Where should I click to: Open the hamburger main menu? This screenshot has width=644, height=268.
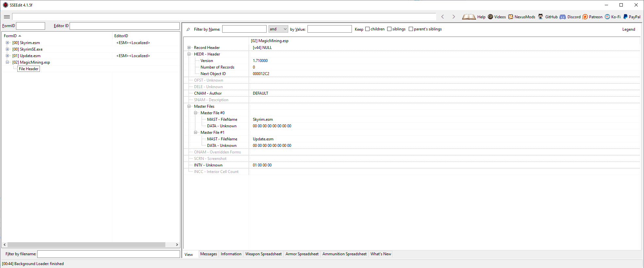tap(7, 17)
